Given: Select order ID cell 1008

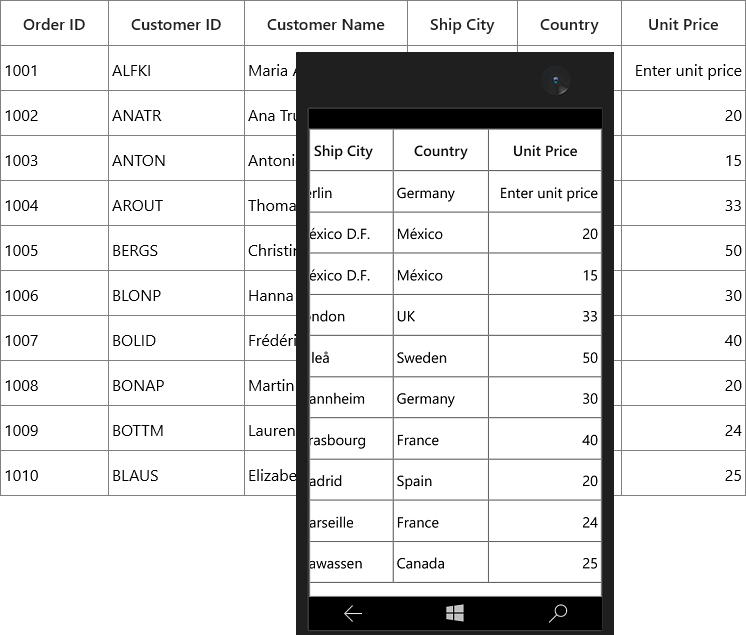Looking at the screenshot, I should [54, 383].
